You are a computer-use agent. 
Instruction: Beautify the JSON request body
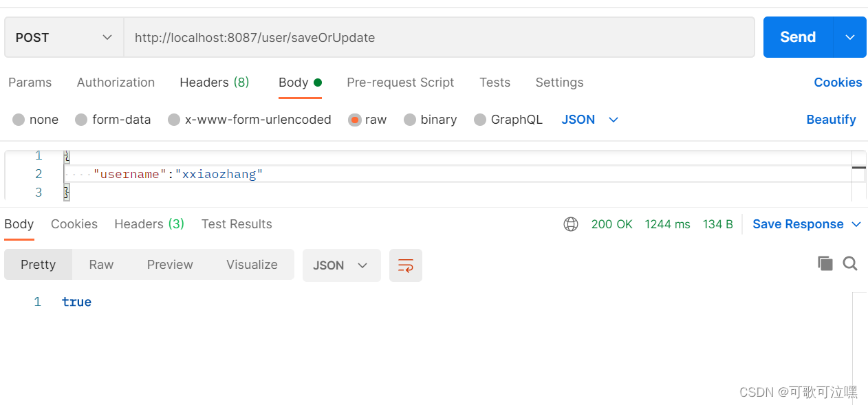click(x=831, y=120)
